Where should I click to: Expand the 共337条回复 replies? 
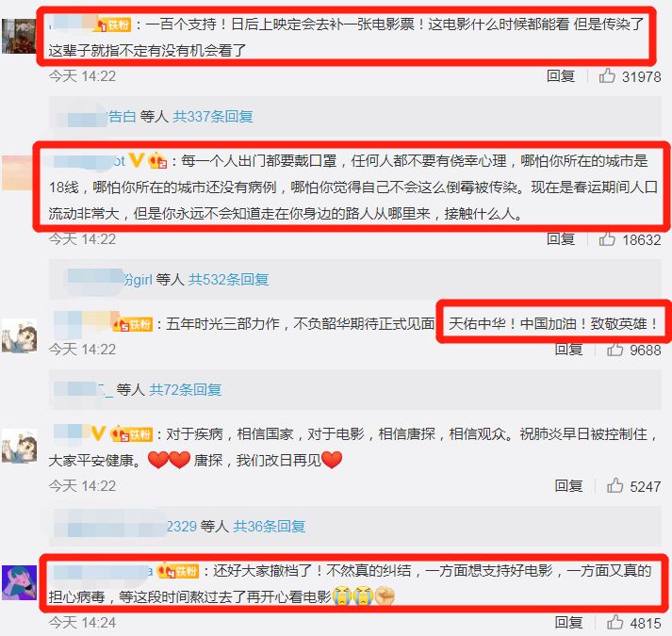point(213,117)
